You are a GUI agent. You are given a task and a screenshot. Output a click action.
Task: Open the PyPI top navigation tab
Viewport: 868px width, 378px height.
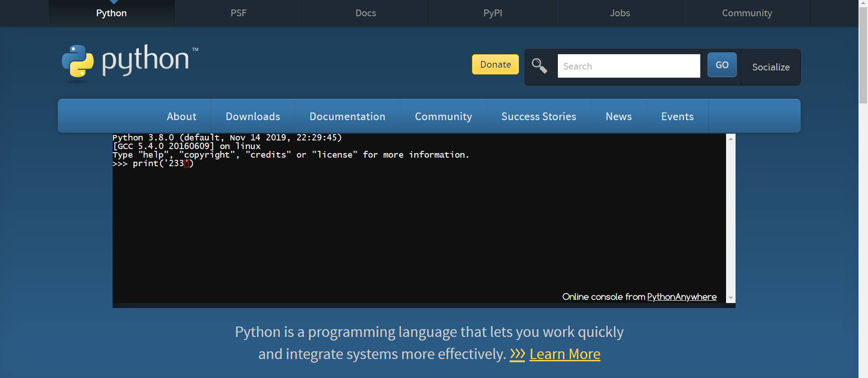(493, 13)
